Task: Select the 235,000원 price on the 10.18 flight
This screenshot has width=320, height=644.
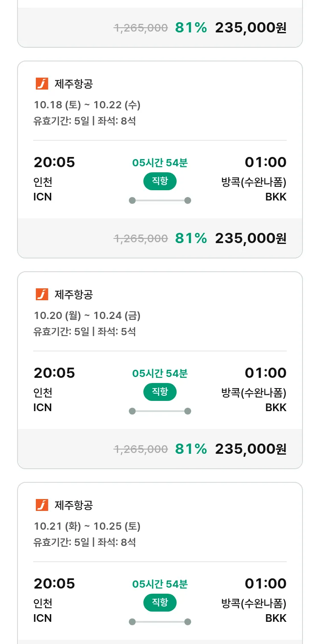Action: point(250,238)
